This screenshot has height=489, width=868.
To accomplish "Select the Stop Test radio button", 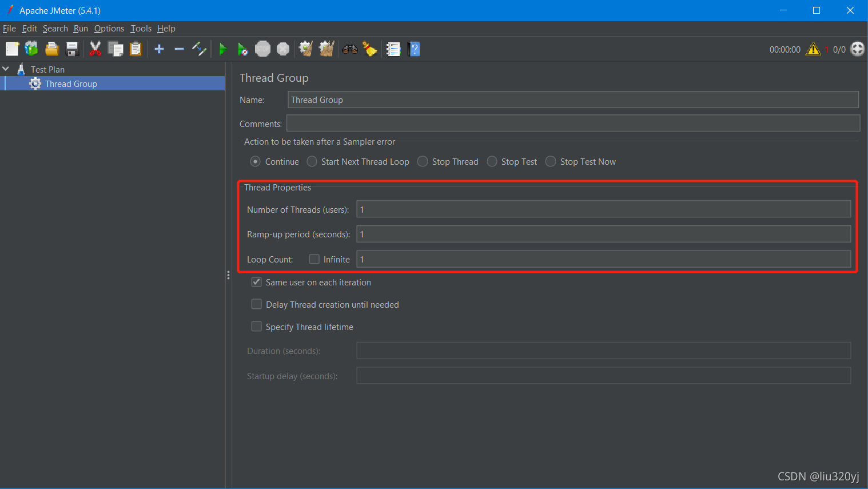I will click(x=492, y=162).
